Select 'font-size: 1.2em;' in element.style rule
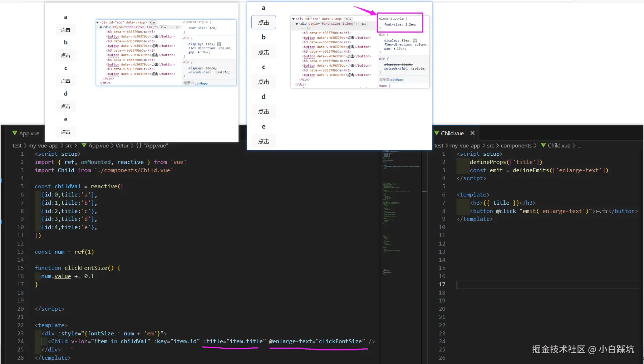Screen dimensions: 644x364 (400, 25)
